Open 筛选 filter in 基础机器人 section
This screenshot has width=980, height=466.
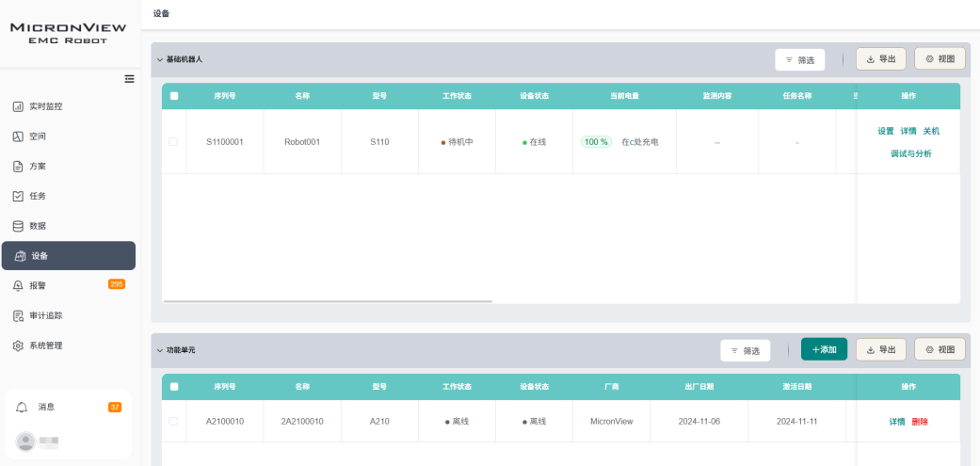[800, 59]
